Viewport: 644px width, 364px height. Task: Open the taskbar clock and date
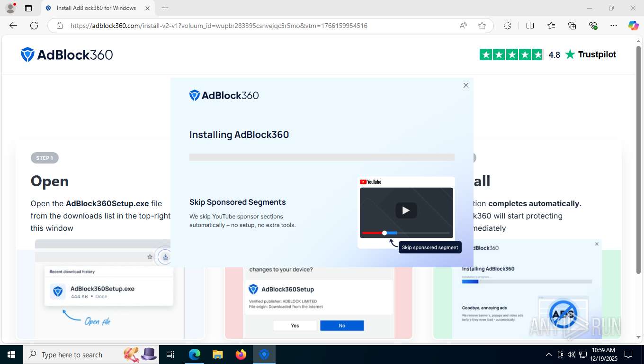(x=603, y=354)
